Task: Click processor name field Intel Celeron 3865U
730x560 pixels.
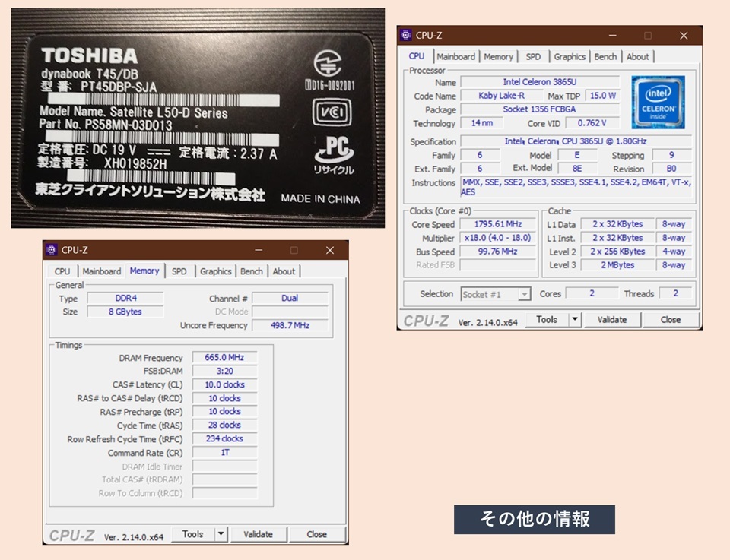Action: point(540,82)
